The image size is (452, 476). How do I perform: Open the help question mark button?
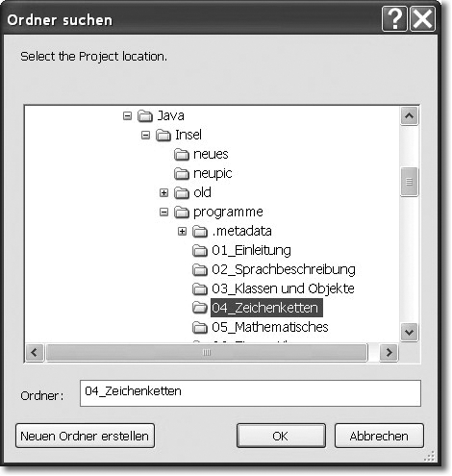coord(395,19)
